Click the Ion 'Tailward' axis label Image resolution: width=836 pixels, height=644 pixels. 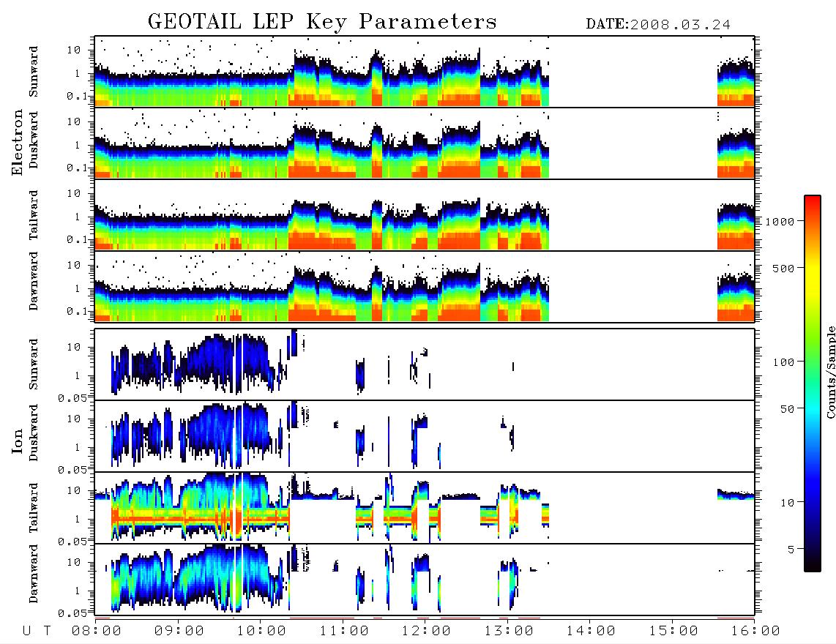point(34,508)
